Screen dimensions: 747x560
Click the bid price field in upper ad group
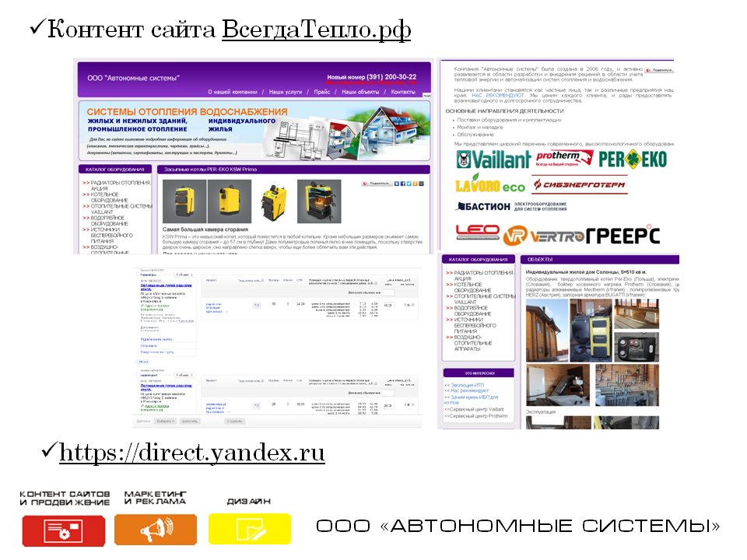(388, 305)
